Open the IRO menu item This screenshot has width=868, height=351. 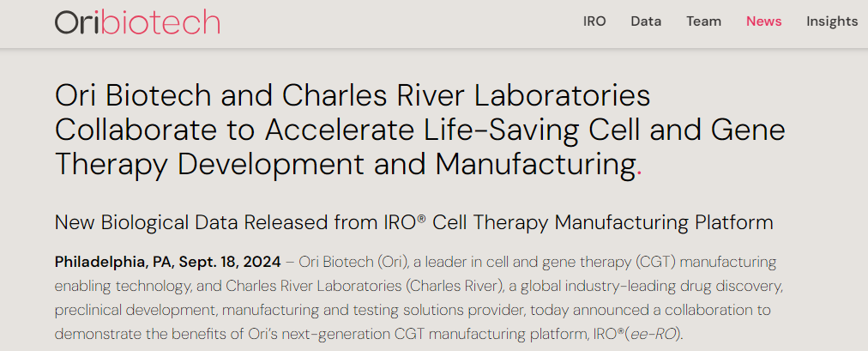(594, 21)
